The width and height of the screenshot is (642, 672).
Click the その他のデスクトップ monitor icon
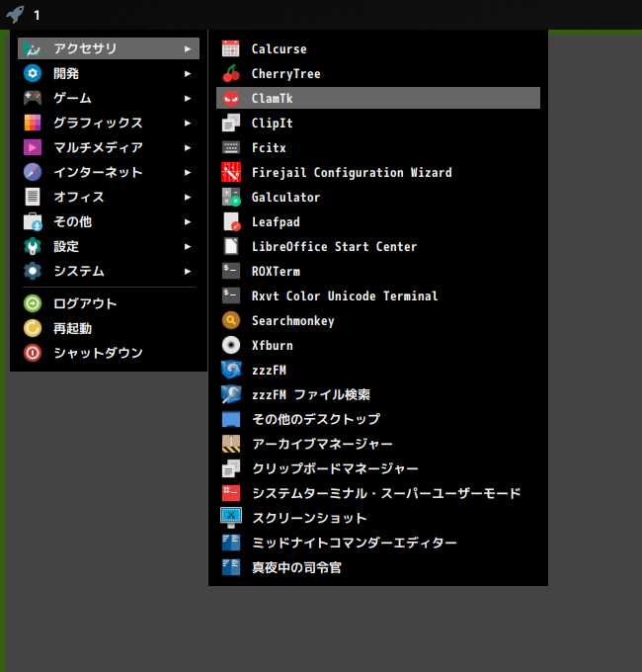click(231, 419)
